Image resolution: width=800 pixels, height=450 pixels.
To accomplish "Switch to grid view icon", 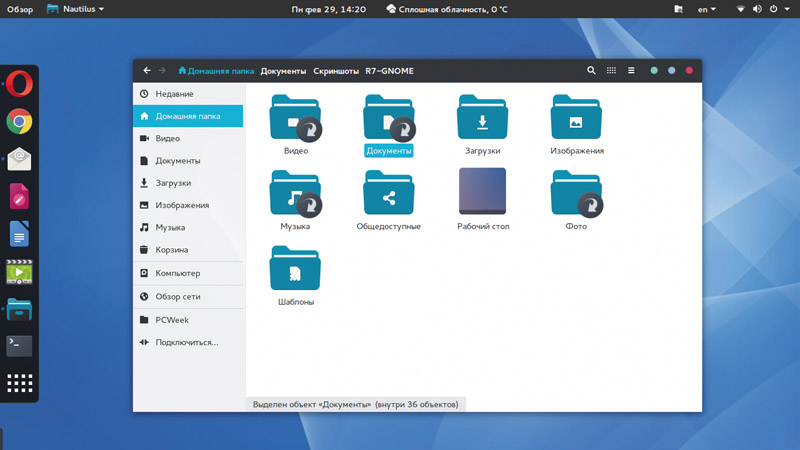I will (611, 70).
